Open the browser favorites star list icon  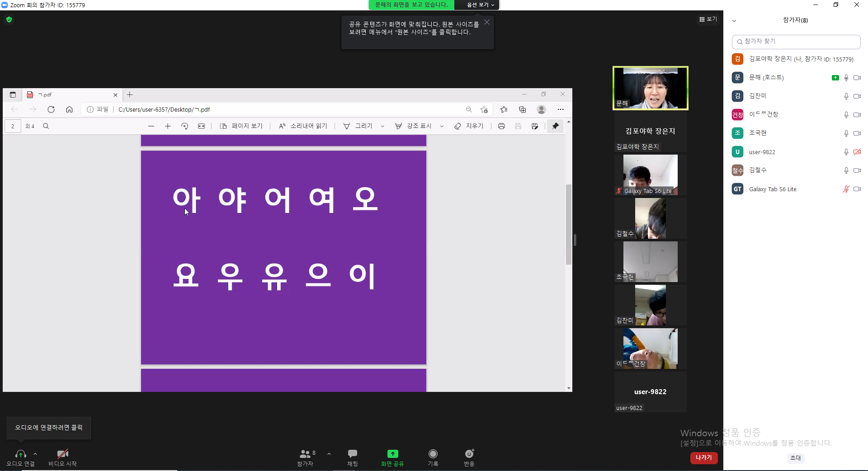pos(504,109)
